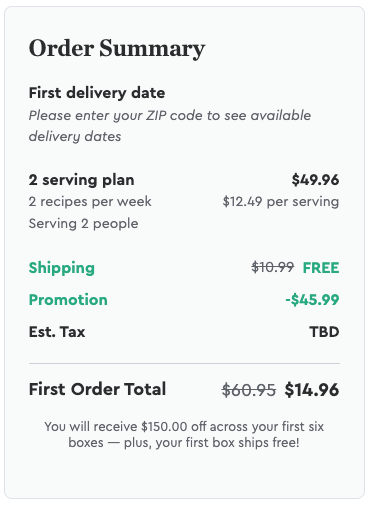Select the -$45.99 promotion discount amount
Viewport: 372px width, 507px height.
point(312,300)
